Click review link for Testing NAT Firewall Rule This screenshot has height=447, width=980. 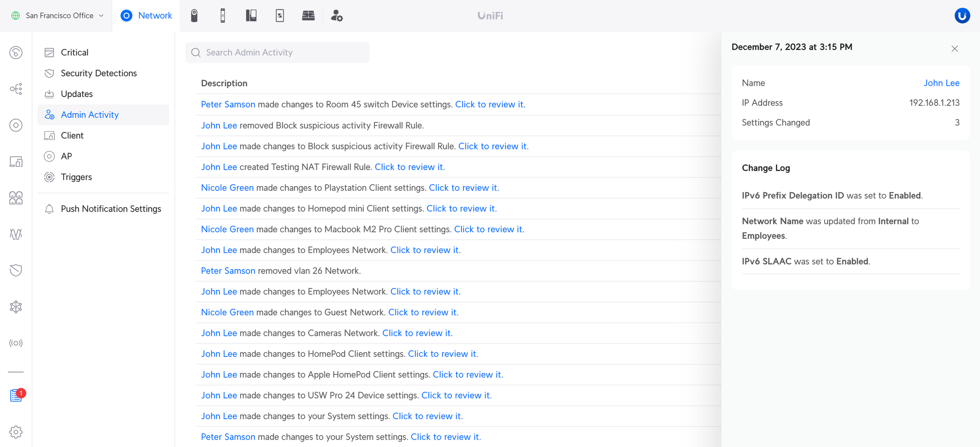click(x=410, y=167)
